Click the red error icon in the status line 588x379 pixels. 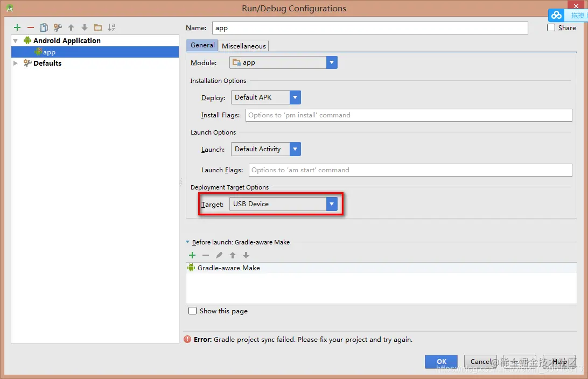pos(187,339)
